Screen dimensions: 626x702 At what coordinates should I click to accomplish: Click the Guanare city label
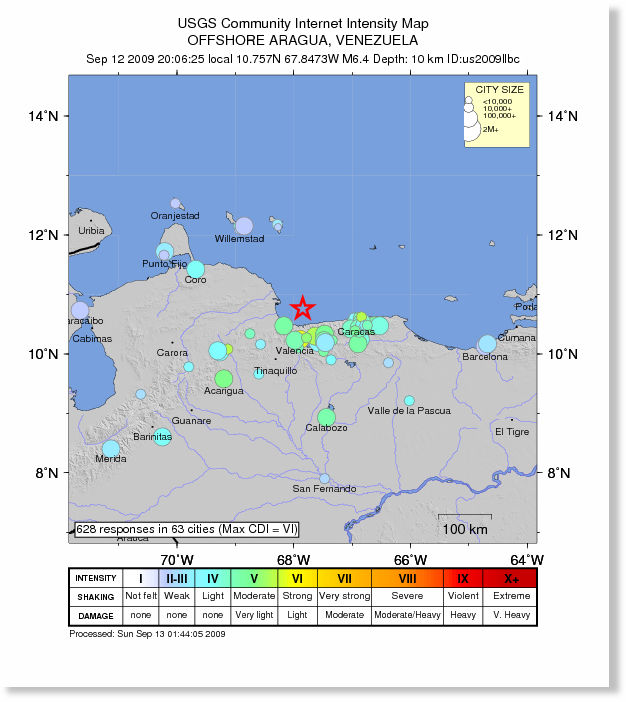pos(191,420)
